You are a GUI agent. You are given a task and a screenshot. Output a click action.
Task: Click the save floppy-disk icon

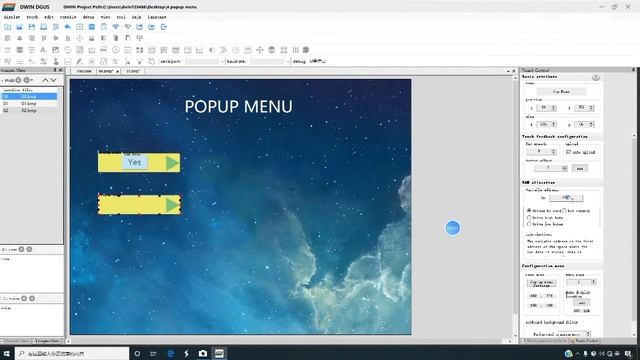[x=31, y=27]
